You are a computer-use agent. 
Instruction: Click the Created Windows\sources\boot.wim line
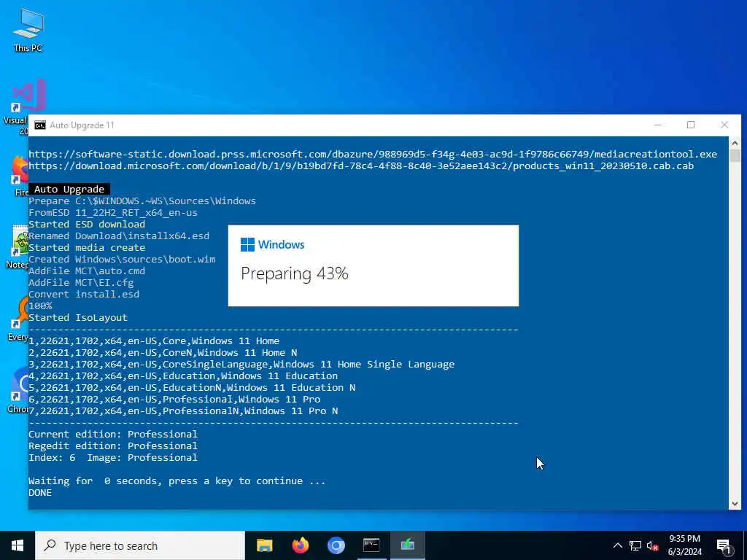coord(122,260)
